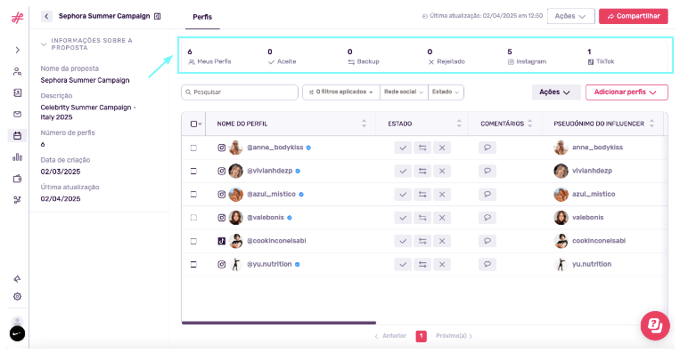Sort by Comentários column
The height and width of the screenshot is (360, 688).
[x=530, y=124]
